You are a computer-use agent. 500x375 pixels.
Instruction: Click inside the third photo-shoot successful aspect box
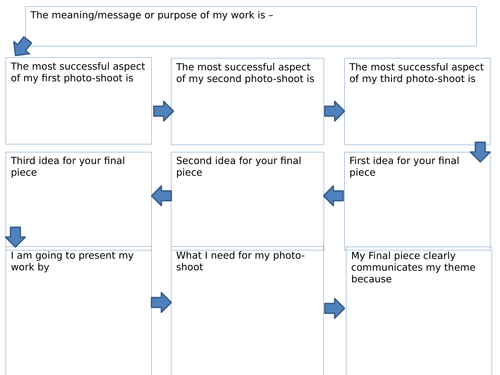(417, 101)
